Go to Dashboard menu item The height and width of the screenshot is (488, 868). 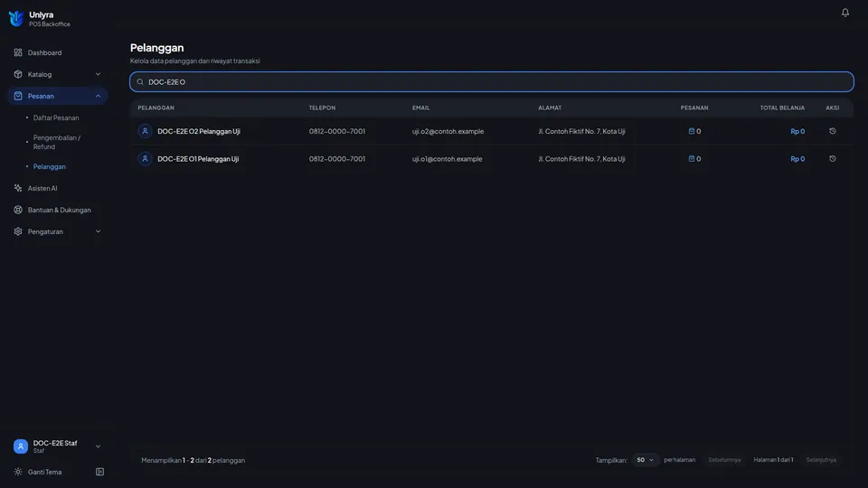(58, 52)
